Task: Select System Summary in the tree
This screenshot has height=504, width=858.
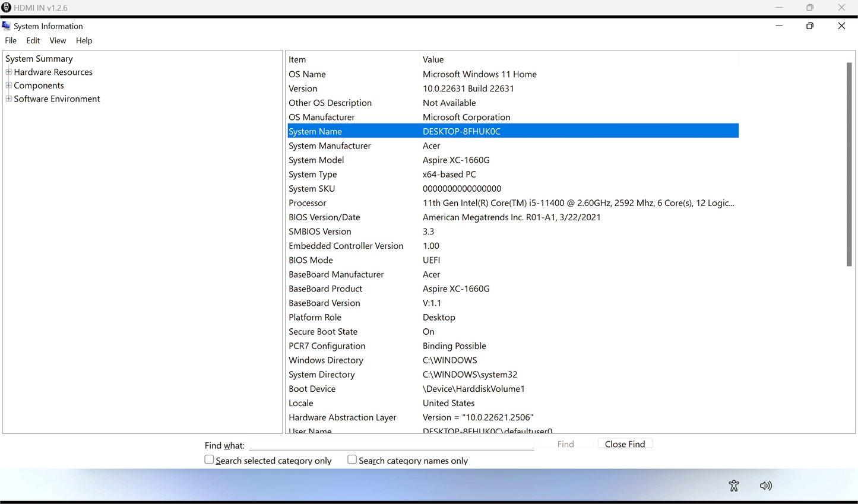Action: click(39, 59)
